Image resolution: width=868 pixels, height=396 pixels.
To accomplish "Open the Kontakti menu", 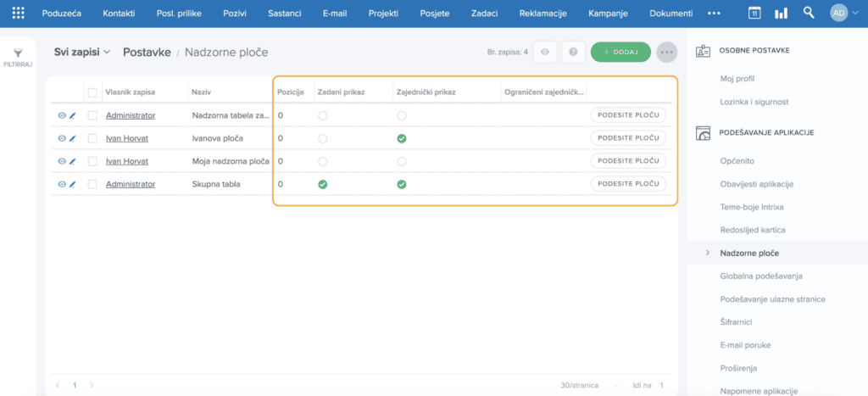I will tap(119, 14).
